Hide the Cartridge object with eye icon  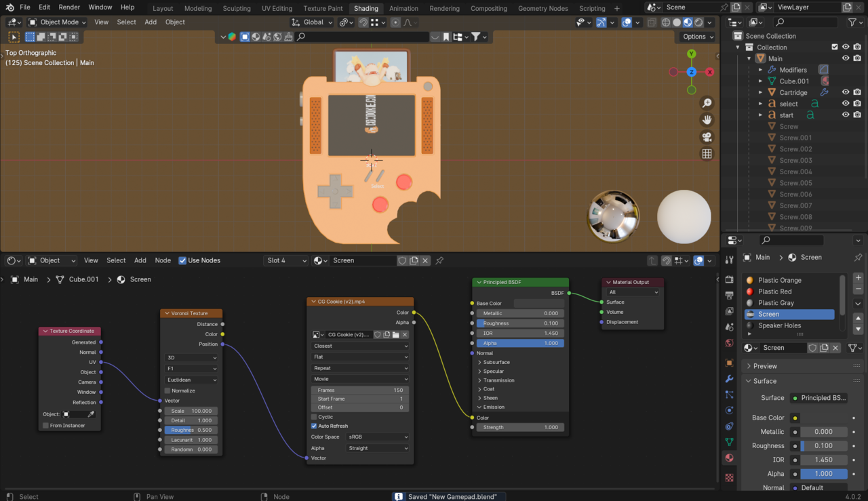tap(846, 92)
